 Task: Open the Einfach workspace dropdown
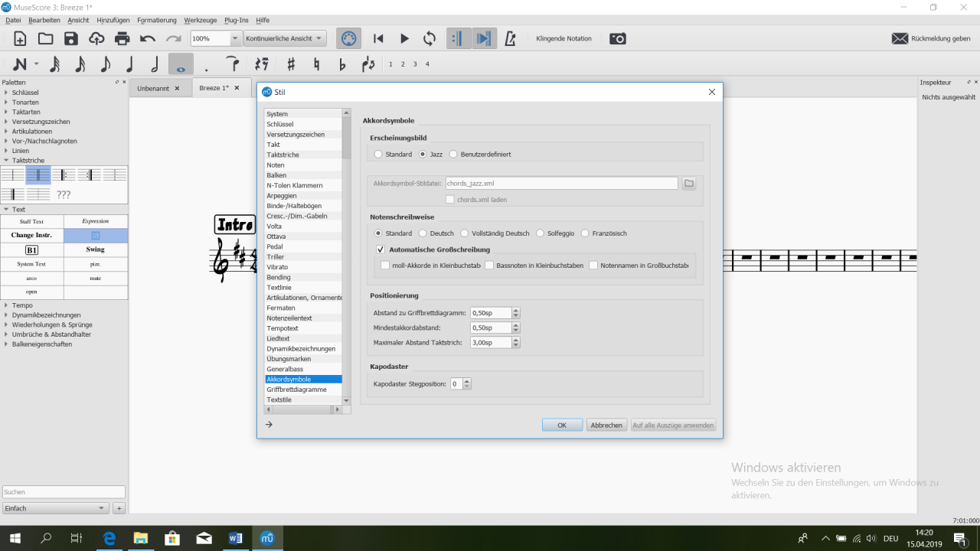56,508
